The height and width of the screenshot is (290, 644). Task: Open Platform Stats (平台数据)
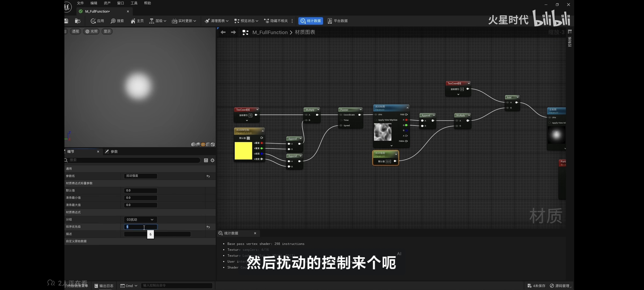coord(338,21)
